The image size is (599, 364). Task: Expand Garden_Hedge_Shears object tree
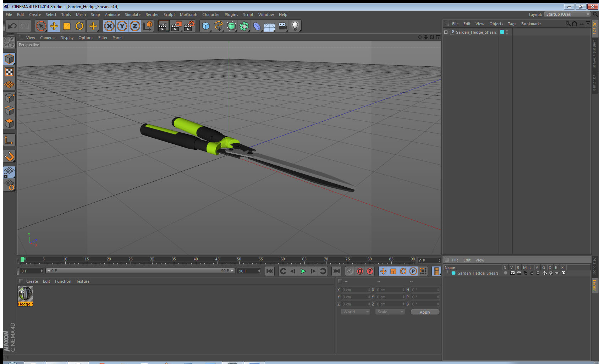(x=446, y=32)
